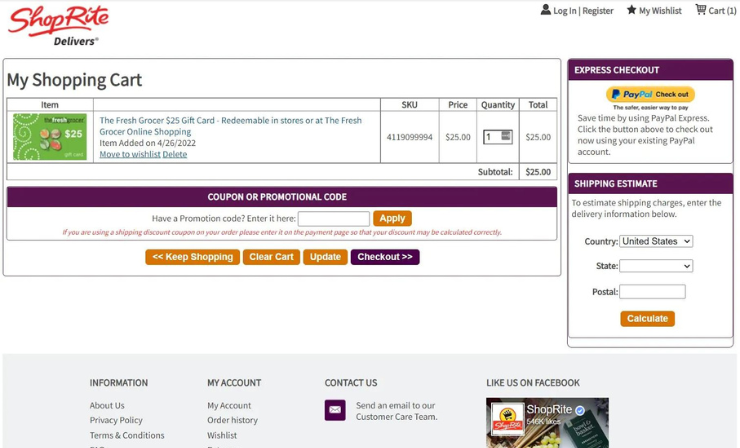
Task: Open the Fresh Grocer gift card thumbnail
Action: coord(50,137)
